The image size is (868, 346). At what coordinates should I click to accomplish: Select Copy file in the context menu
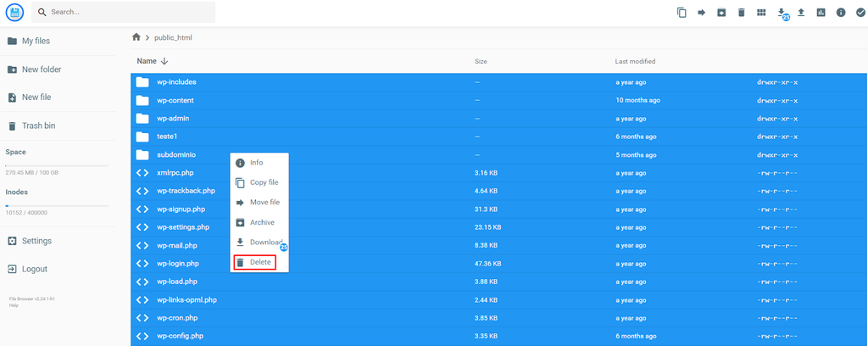[x=259, y=182]
